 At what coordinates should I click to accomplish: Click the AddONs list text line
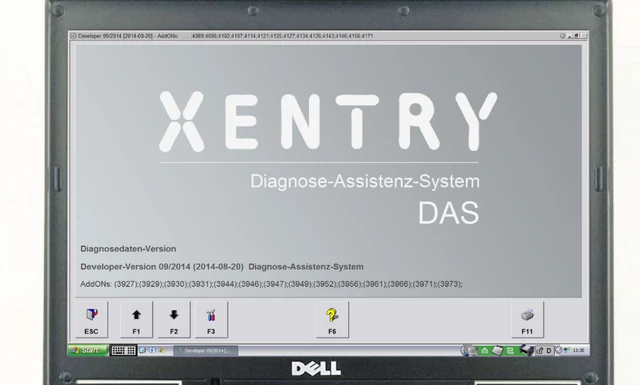(271, 284)
